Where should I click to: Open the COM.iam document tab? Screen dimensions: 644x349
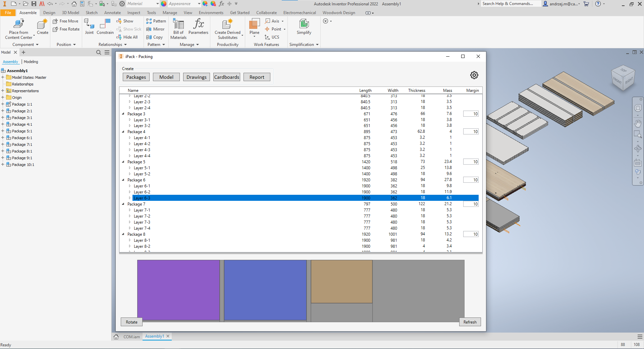131,337
